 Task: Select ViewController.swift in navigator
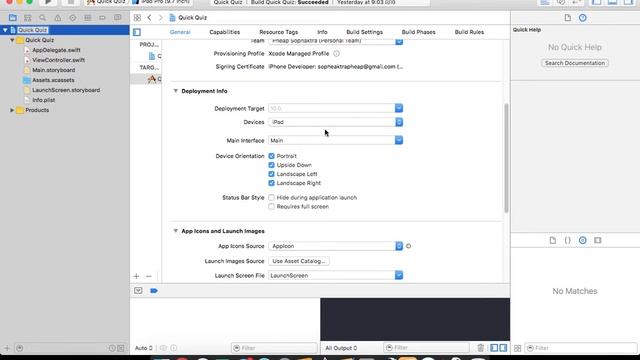[x=58, y=60]
